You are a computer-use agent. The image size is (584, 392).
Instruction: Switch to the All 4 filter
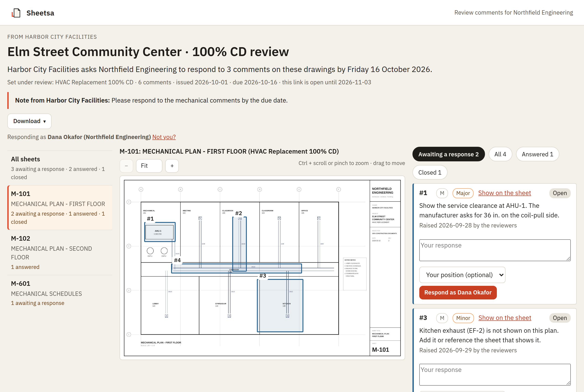[500, 154]
